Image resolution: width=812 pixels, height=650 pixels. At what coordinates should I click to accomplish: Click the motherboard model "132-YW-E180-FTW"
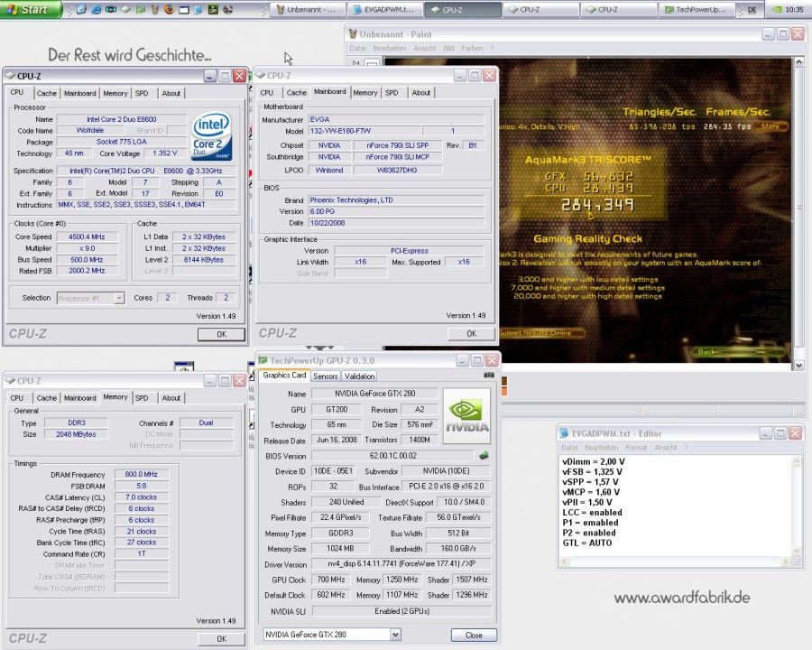[x=364, y=131]
